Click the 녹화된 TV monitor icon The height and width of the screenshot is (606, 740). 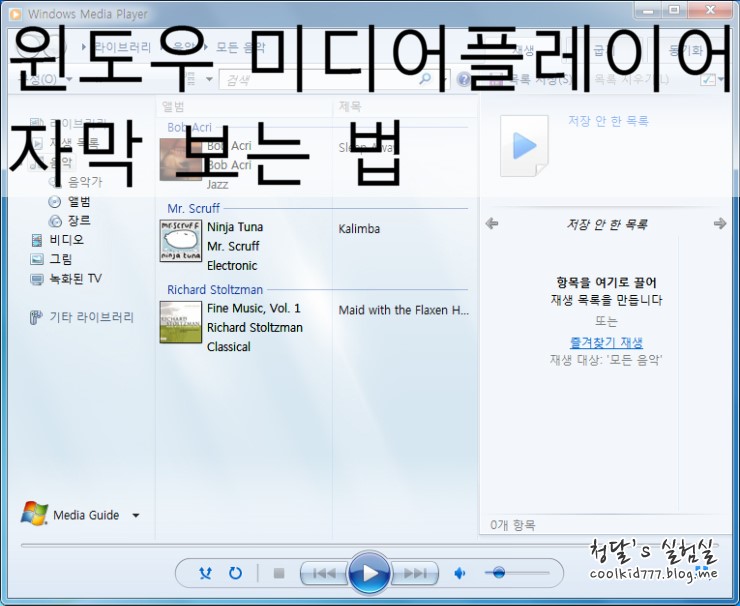pyautogui.click(x=36, y=279)
